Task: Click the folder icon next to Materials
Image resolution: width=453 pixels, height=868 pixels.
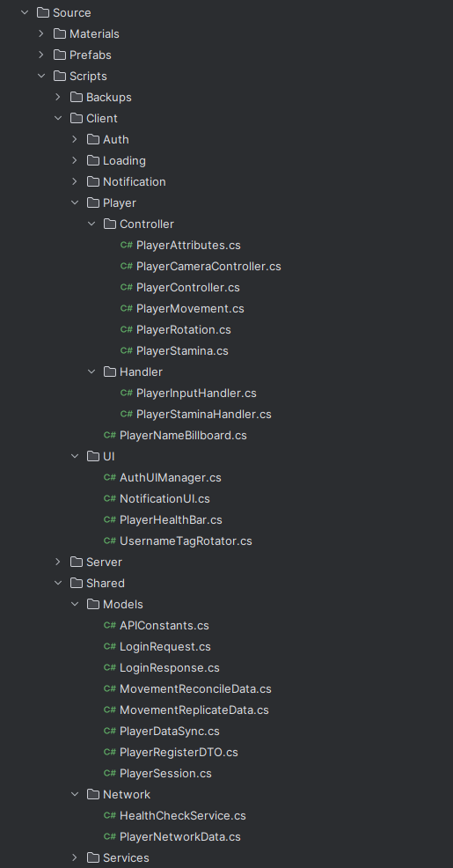Action: (60, 33)
